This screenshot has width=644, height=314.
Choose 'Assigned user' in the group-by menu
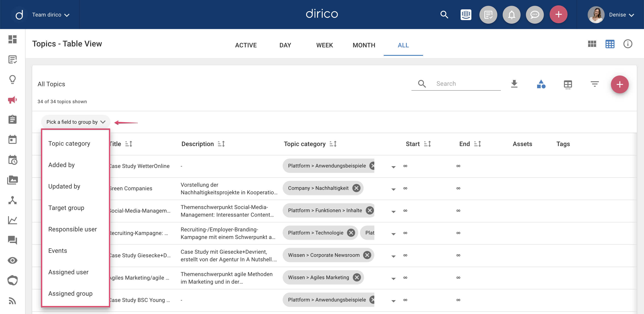76,272
